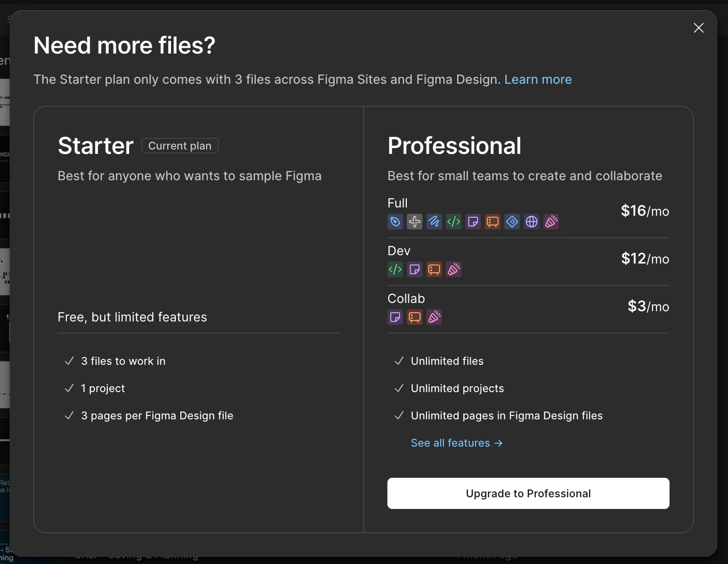Click the Dev Mode code icon in Full row
This screenshot has width=728, height=564.
pos(454,222)
